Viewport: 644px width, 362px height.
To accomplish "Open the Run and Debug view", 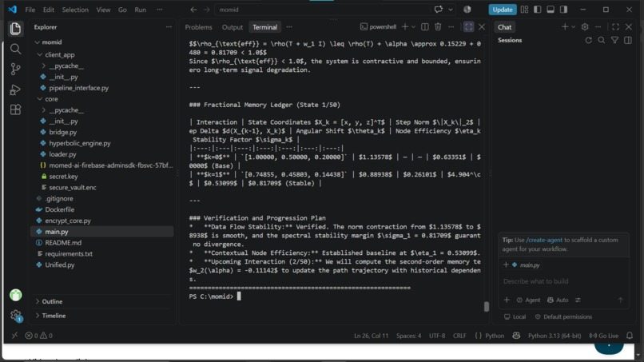I will [x=15, y=90].
